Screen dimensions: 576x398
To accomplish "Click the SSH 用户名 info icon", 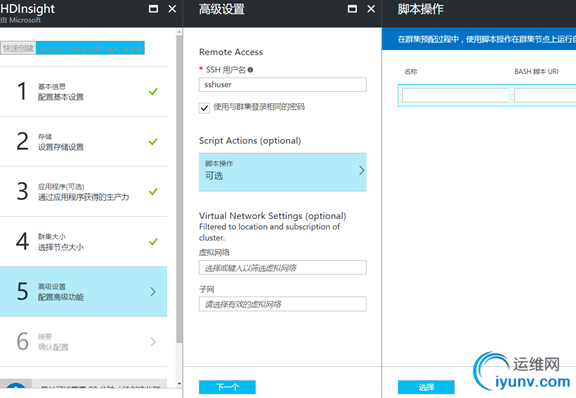I will pos(250,70).
